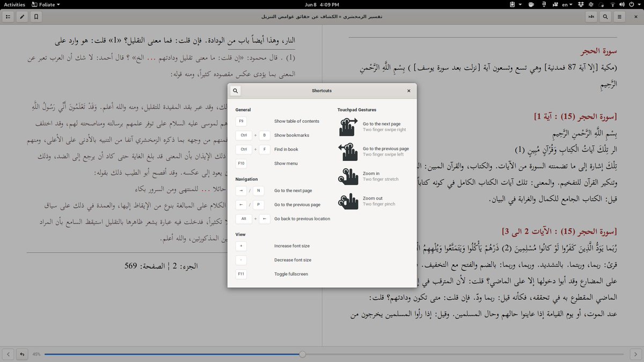Click the Zoom out pinch gesture icon
644x362 pixels.
tap(348, 201)
